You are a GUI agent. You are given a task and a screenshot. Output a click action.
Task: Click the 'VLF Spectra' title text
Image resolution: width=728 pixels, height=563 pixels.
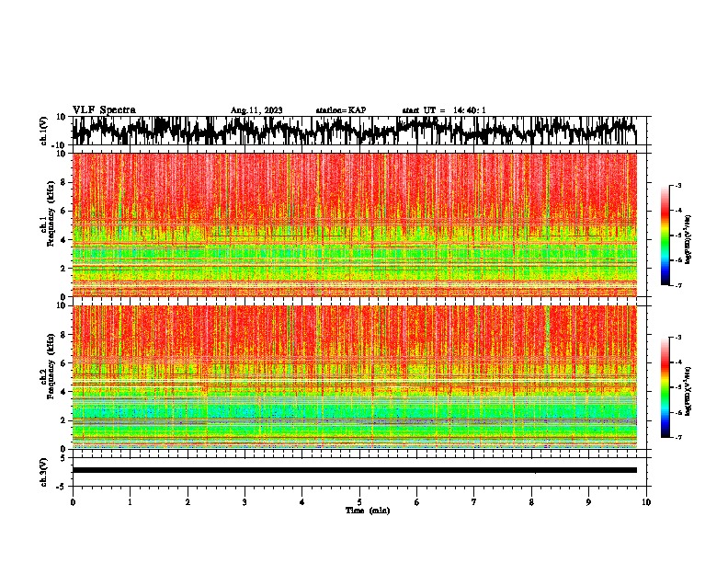click(104, 109)
